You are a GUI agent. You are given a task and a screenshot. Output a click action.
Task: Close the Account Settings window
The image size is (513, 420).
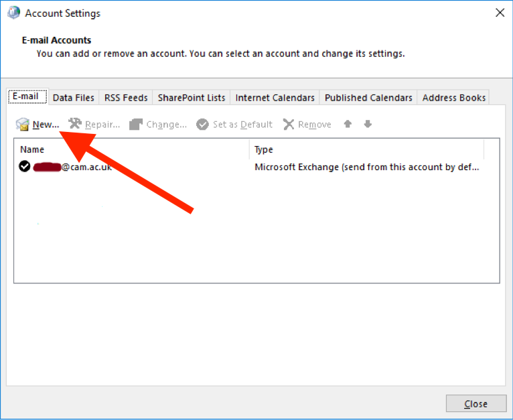[x=500, y=13]
